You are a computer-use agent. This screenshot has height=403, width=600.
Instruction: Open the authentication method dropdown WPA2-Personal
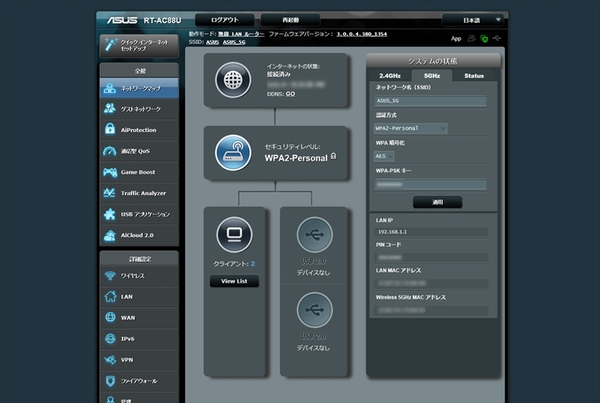pos(410,128)
